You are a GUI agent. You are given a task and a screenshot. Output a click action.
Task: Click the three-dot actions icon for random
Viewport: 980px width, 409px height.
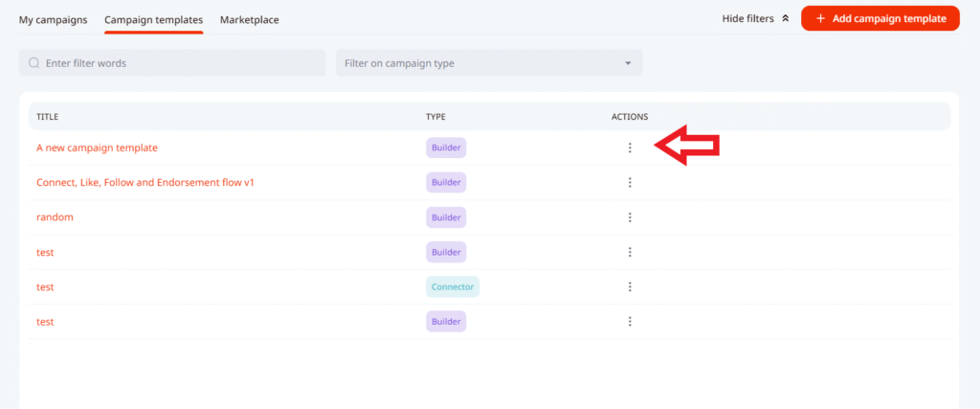[630, 217]
